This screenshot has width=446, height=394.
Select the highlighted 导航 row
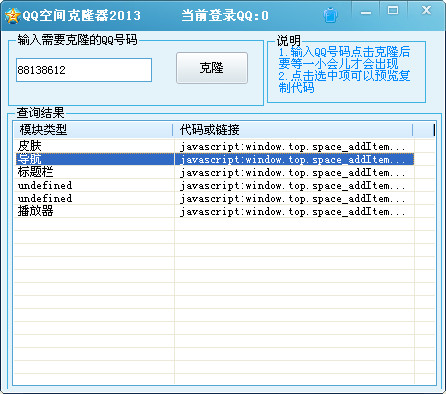click(x=215, y=159)
